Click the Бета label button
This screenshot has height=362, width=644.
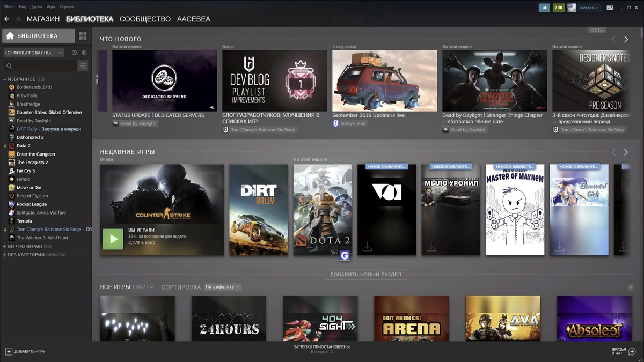(x=597, y=30)
